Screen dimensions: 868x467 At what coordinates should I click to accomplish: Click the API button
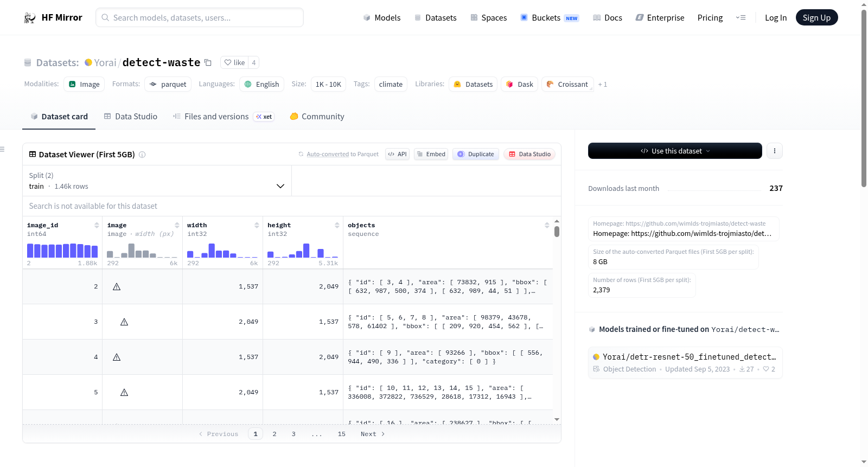(397, 154)
